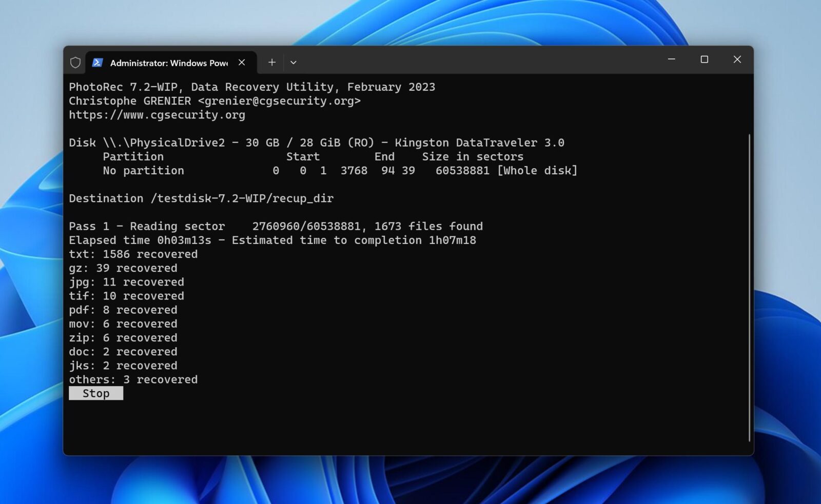This screenshot has width=821, height=504.
Task: Switch to the Administrator: Windows PowerShell tab
Action: click(x=169, y=63)
